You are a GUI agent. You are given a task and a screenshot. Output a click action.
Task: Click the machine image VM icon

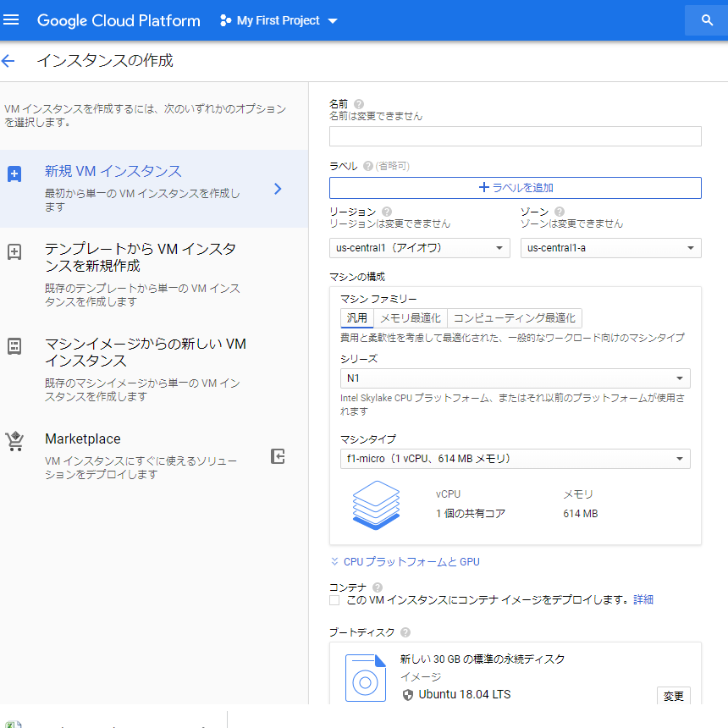[14, 346]
